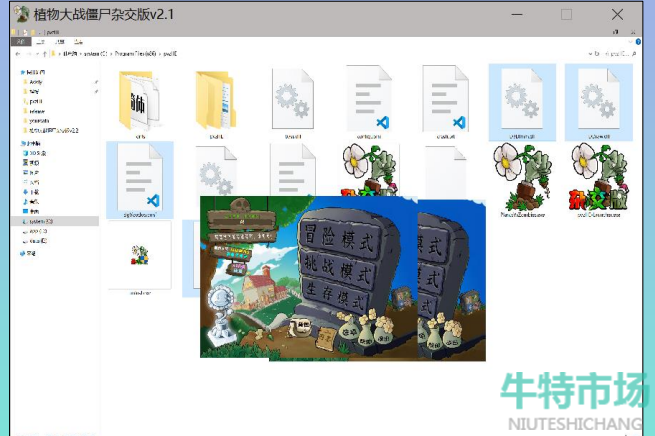655x436 pixels.
Task: Switch to the 主页 Home ribbon tab
Action: pyautogui.click(x=41, y=42)
